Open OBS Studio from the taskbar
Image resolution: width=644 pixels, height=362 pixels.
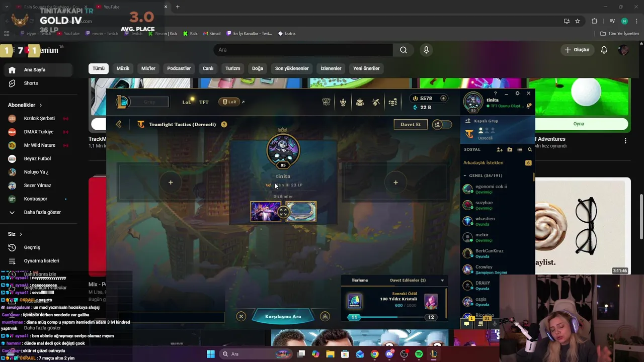pos(404,354)
